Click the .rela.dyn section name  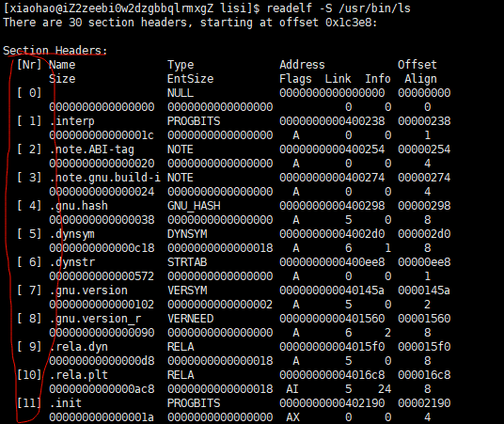pyautogui.click(x=78, y=347)
